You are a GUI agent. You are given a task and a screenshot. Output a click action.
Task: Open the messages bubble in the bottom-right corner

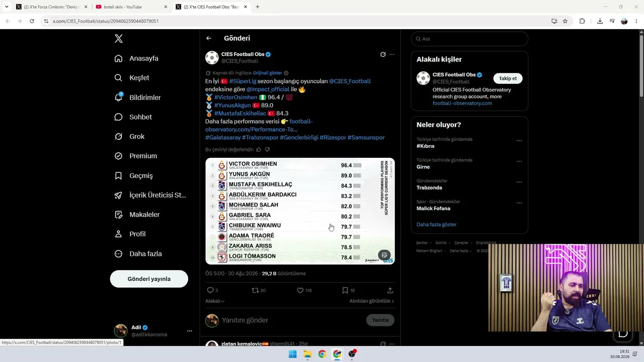coord(623,333)
